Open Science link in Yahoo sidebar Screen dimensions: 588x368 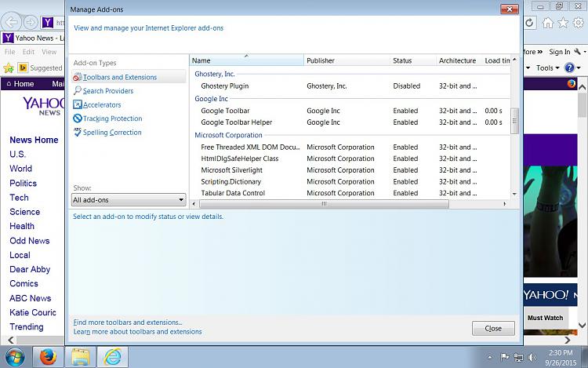coord(25,212)
